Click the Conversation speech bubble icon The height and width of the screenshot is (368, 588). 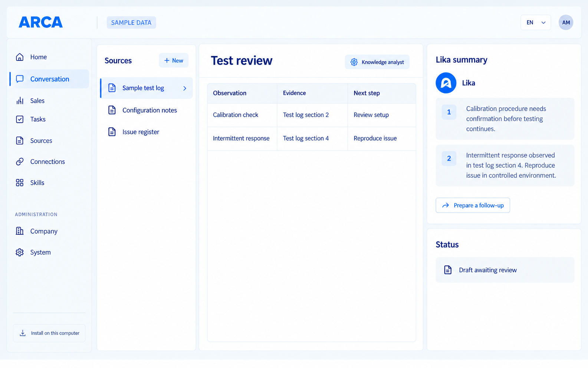click(x=20, y=79)
